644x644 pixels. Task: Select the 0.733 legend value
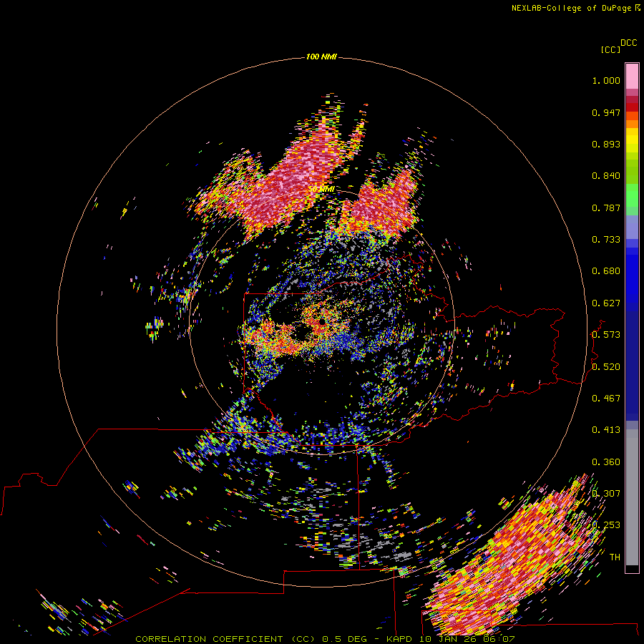(x=606, y=240)
